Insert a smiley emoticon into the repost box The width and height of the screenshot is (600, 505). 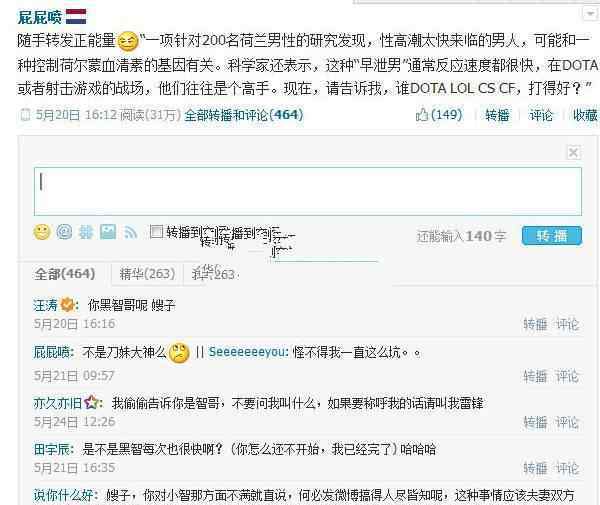(x=42, y=232)
